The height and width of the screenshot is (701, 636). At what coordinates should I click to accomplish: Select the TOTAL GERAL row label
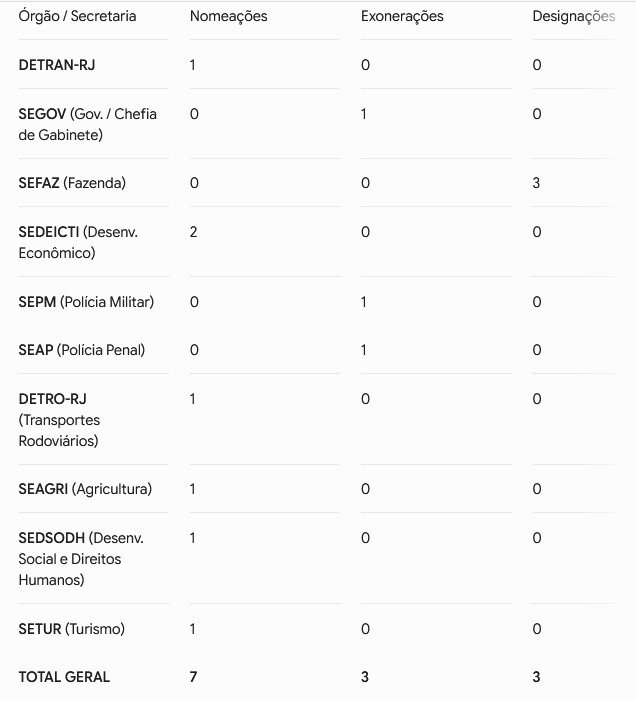click(64, 677)
